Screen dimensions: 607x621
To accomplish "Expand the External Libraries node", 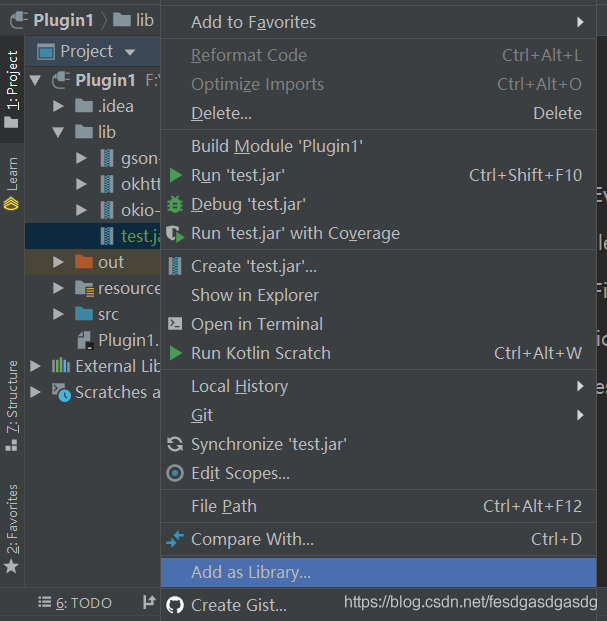I will coord(37,366).
